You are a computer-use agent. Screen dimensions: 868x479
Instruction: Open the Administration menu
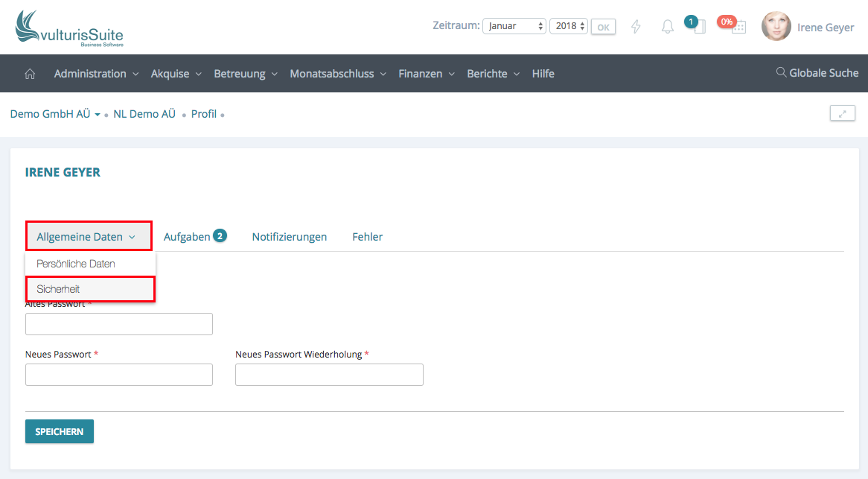[x=96, y=74]
